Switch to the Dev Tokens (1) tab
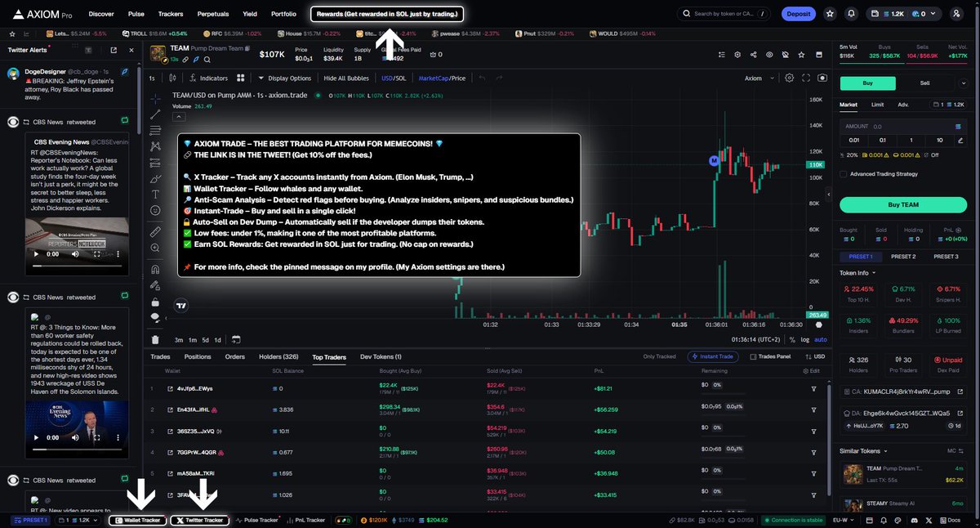This screenshot has width=980, height=528. [381, 356]
